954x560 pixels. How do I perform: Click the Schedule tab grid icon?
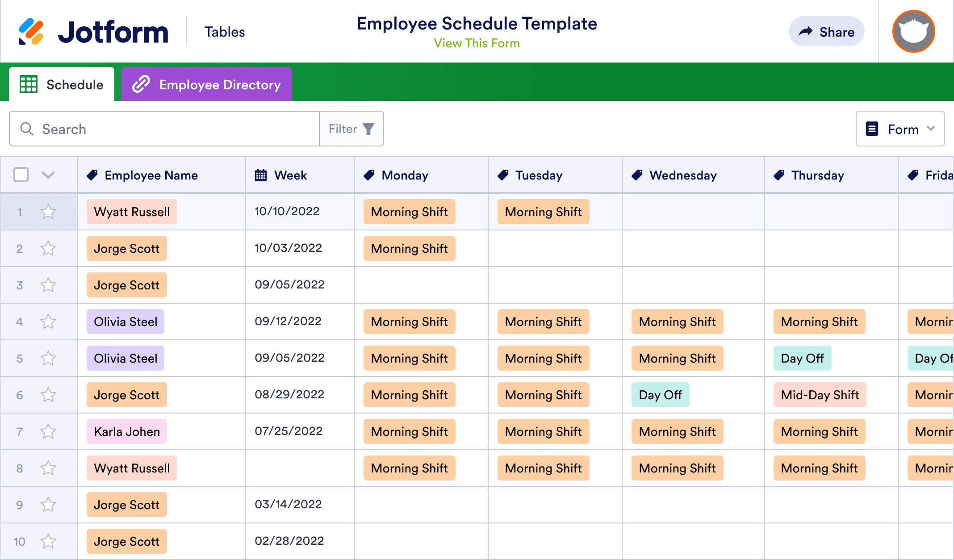(x=29, y=84)
